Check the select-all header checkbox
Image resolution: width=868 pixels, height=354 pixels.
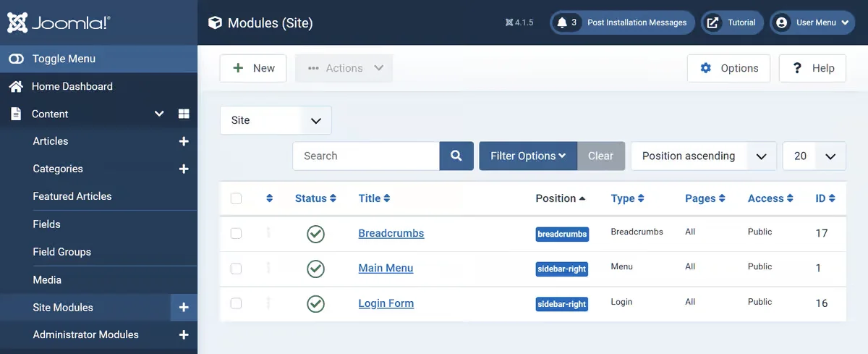236,198
